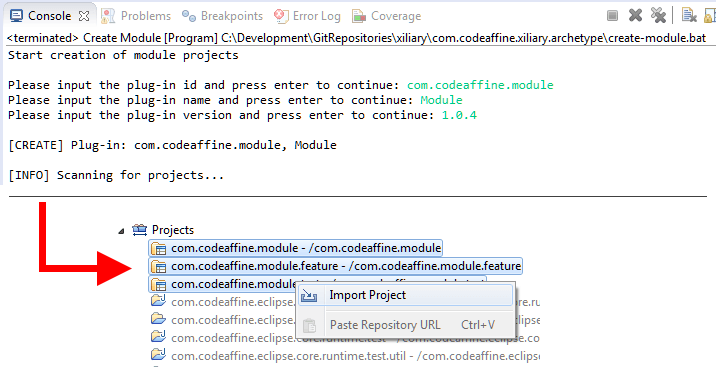Screen dimensions: 716x368
Task: Click Paste Repository URL menu entry
Action: coord(405,325)
